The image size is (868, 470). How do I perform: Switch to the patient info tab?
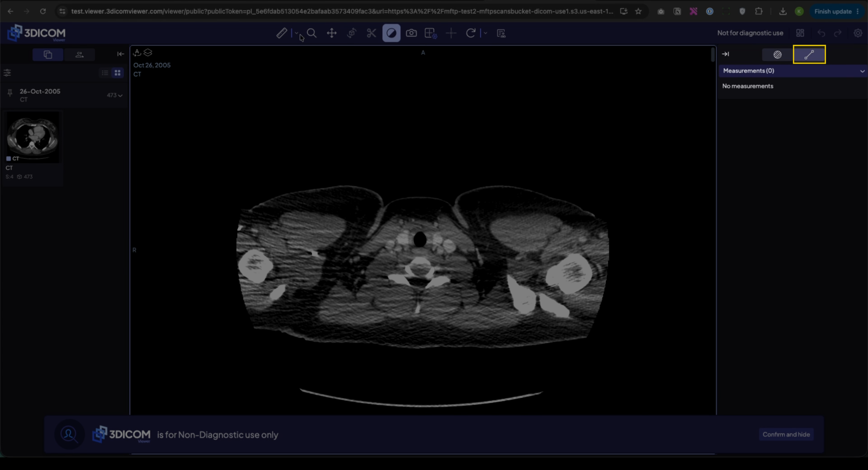80,55
